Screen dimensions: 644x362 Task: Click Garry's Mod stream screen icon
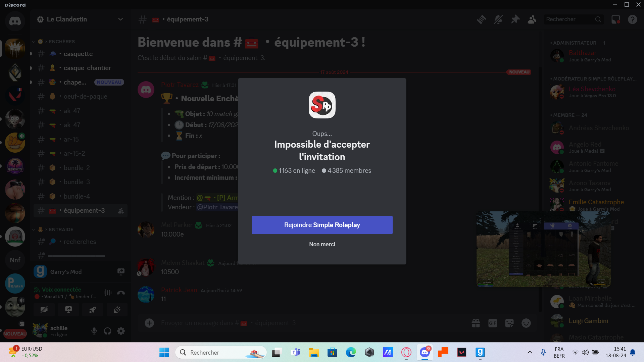pos(121,272)
